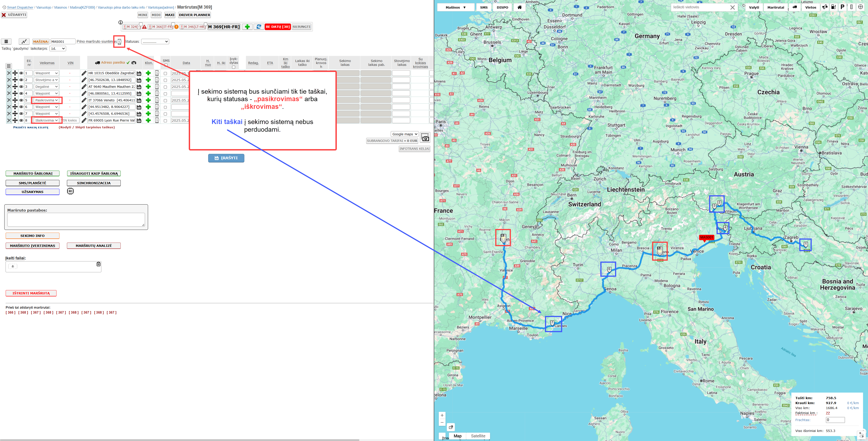Add new route with green plus tab icon
The height and width of the screenshot is (441, 868).
pos(247,27)
